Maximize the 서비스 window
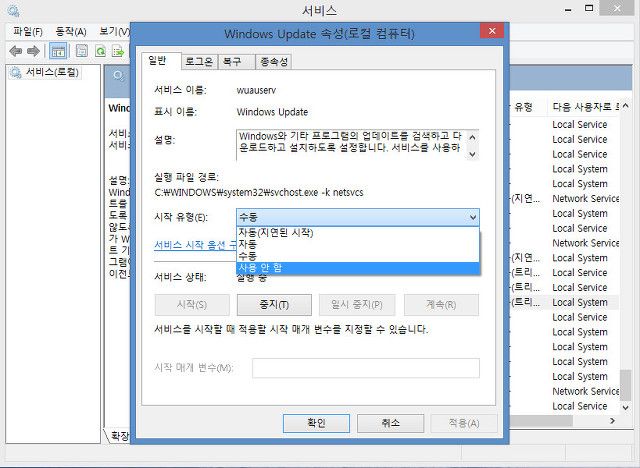This screenshot has width=640, height=468. [589, 8]
